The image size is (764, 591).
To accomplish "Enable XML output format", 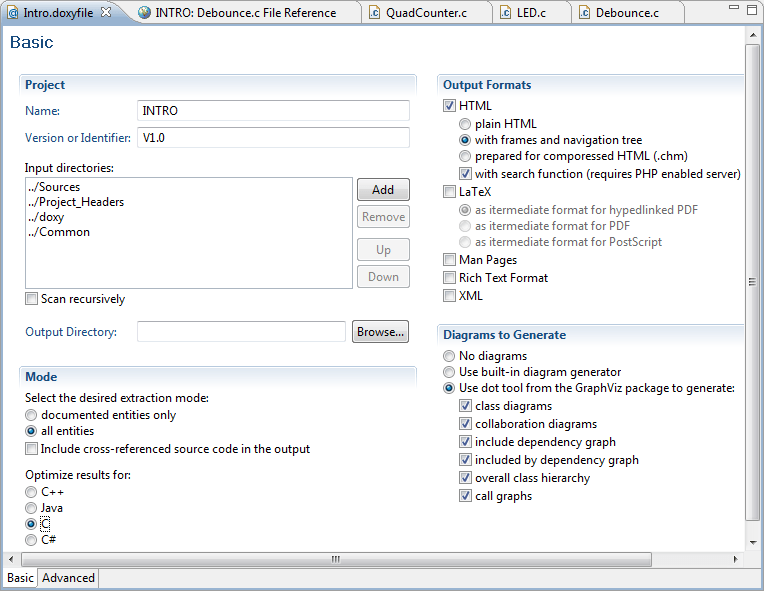I will 449,296.
